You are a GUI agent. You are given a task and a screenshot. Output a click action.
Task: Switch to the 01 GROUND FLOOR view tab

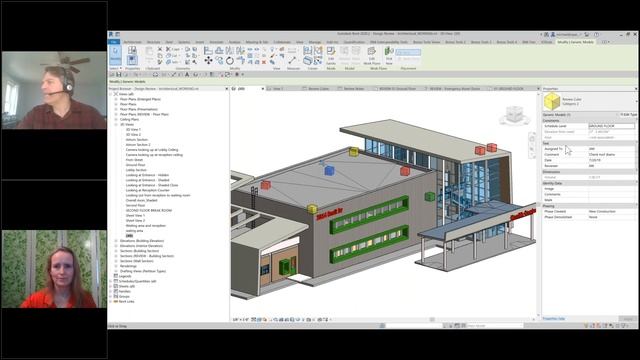[x=509, y=89]
